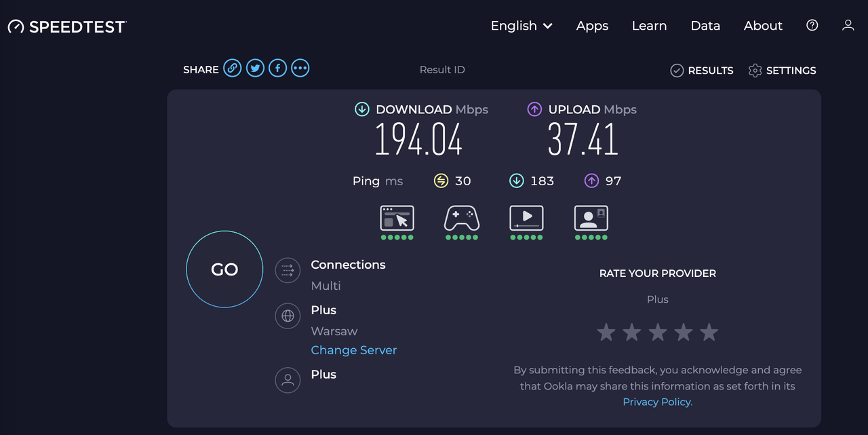
Task: Click the upload arrow icon beside UPLOAD
Action: point(534,109)
